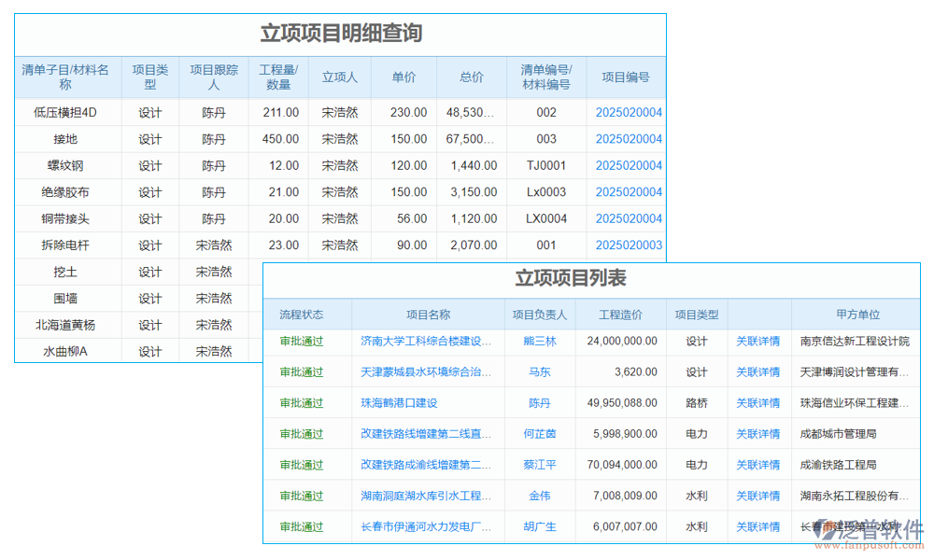
Task: View 关联详情 for 改建铁路成渝线增建第二线 row
Action: coord(758,465)
